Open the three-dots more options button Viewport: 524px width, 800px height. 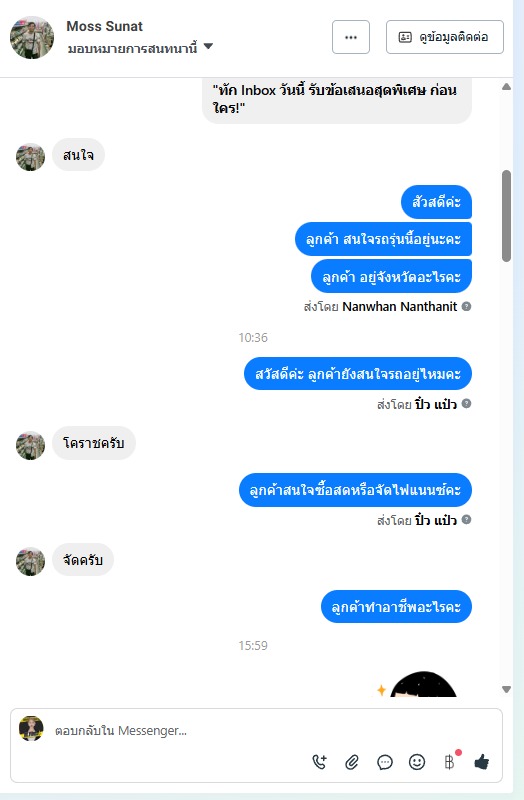pos(351,37)
